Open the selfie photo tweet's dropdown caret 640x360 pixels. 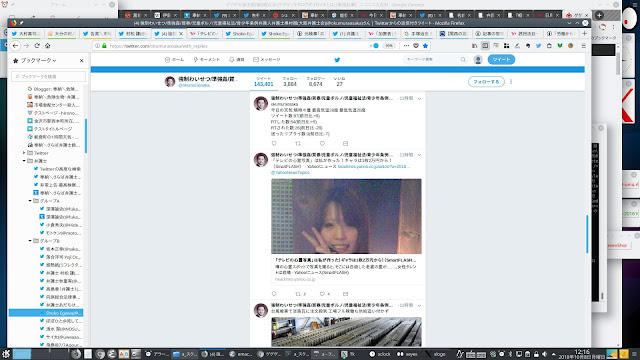(419, 155)
